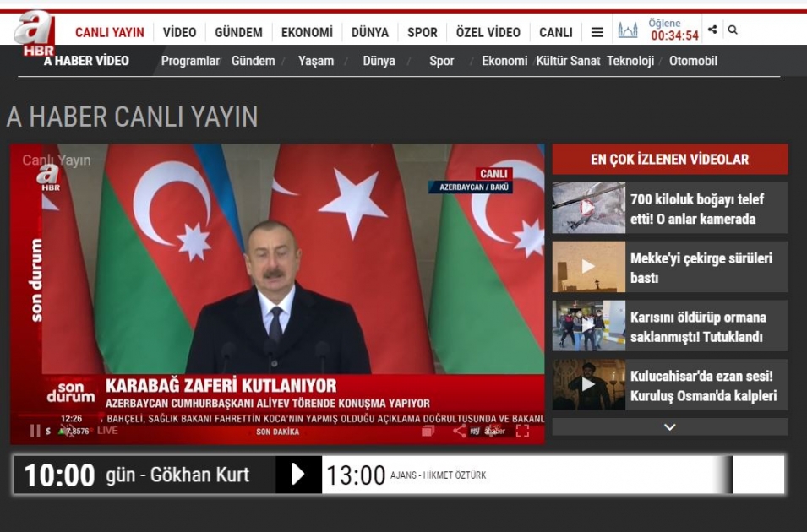The image size is (807, 532).
Task: Go to Yaşam in sub-navigation
Action: pyautogui.click(x=316, y=61)
